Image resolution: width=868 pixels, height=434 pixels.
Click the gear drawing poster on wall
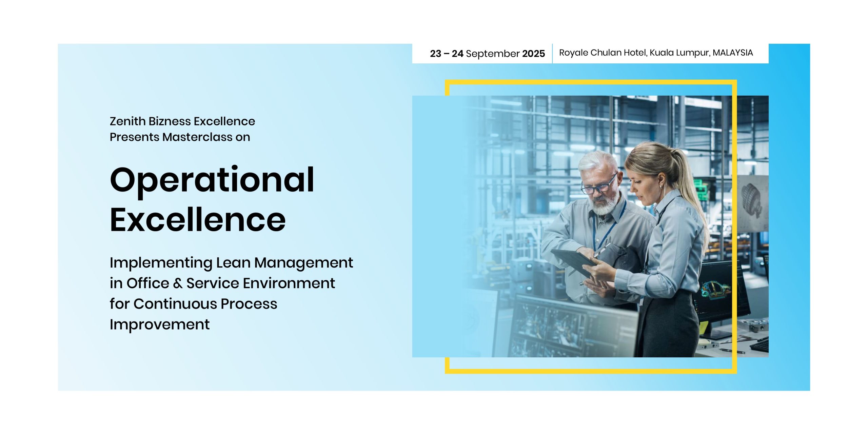[752, 202]
